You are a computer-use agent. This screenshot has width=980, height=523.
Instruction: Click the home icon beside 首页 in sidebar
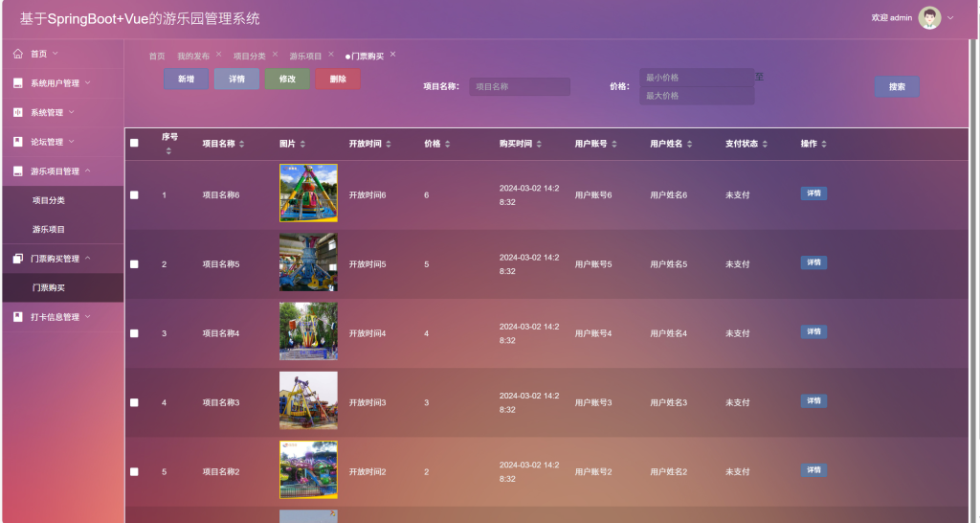coord(18,54)
